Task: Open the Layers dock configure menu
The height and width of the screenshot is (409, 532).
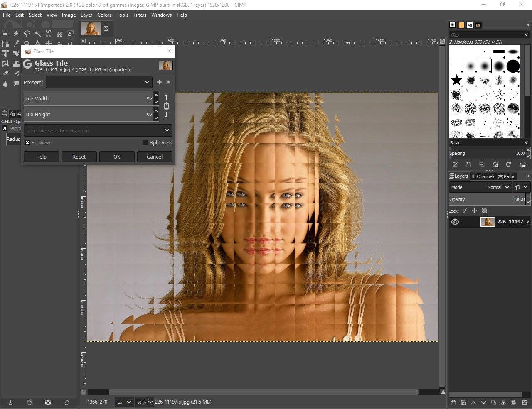Action: click(x=528, y=176)
